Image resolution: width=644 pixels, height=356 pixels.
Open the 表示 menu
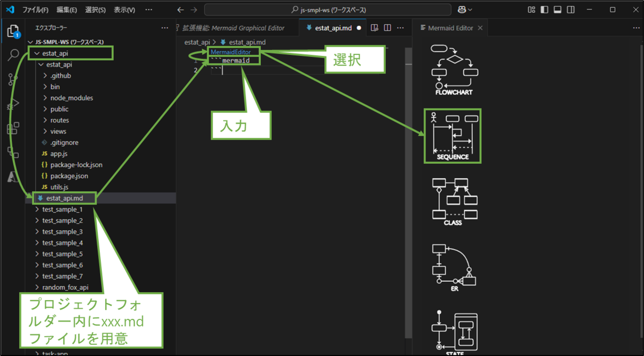point(125,10)
